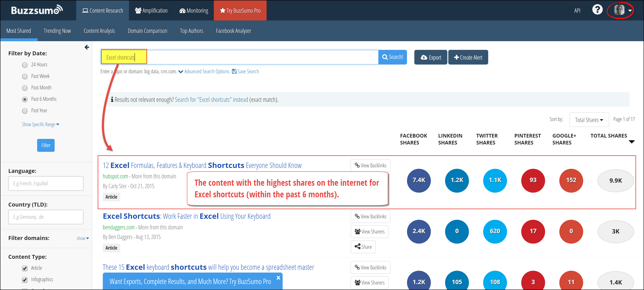The image size is (644, 290).
Task: Click the total shares bubble showing 3K
Action: point(615,231)
